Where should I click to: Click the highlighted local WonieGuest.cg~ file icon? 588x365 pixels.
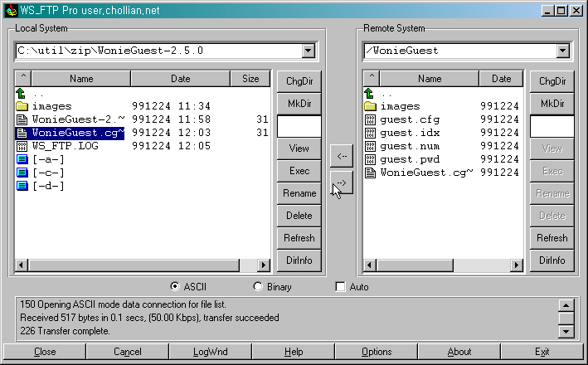(x=22, y=133)
